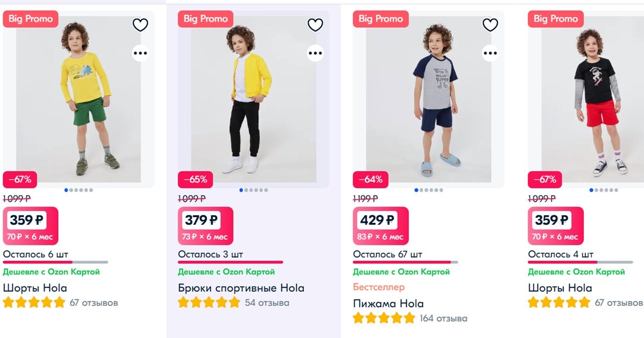
Task: Favorite the sports pants Hola item
Action: click(x=315, y=25)
